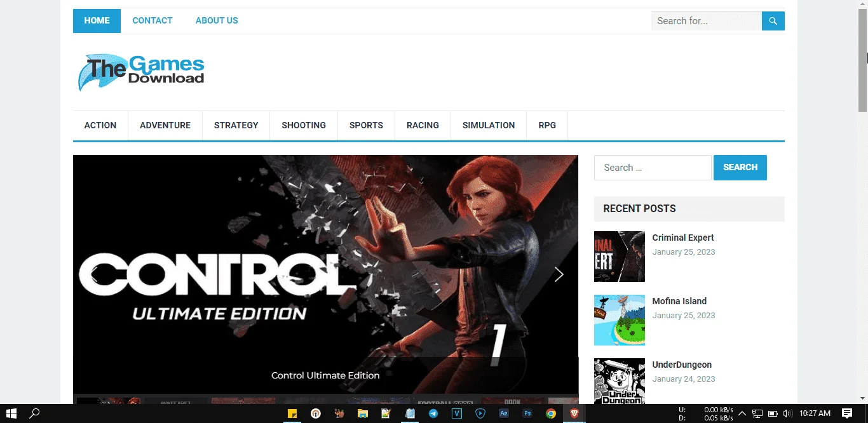Image resolution: width=868 pixels, height=423 pixels.
Task: Open the Criminal Expert post link
Action: tap(683, 238)
